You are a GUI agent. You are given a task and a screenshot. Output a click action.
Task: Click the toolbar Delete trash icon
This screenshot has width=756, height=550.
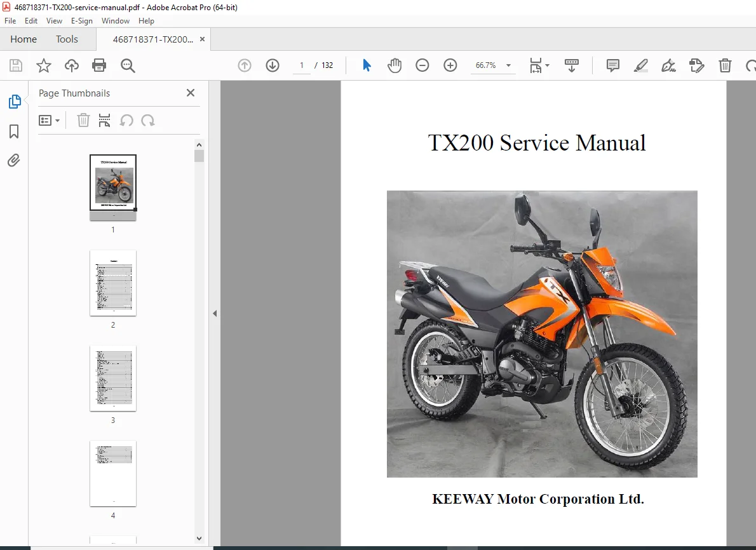coord(725,65)
